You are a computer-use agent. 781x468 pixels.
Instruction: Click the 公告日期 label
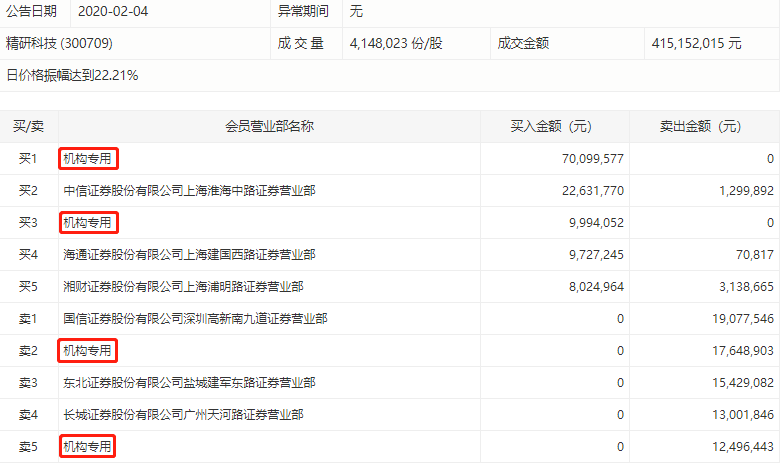(x=31, y=11)
